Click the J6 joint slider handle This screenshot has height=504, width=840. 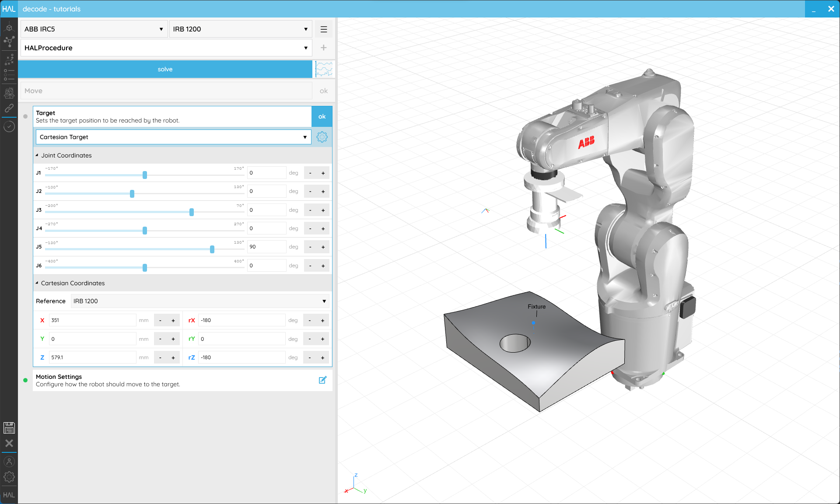click(x=145, y=268)
